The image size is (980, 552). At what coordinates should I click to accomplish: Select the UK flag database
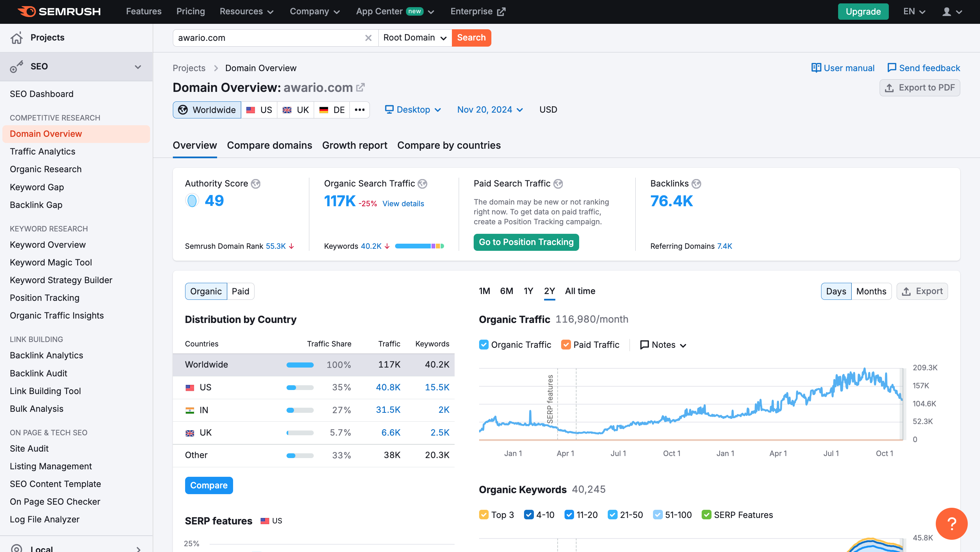[296, 110]
